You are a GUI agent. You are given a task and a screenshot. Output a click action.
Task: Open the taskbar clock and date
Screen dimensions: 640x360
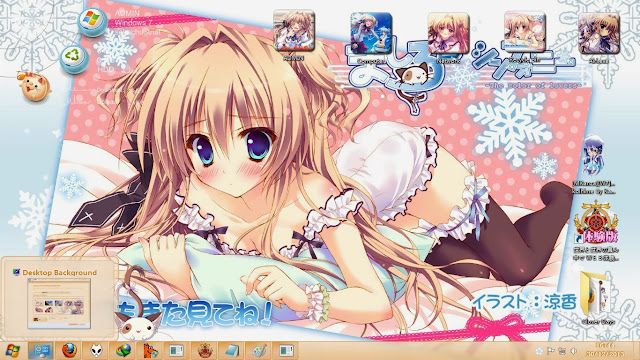pos(606,351)
